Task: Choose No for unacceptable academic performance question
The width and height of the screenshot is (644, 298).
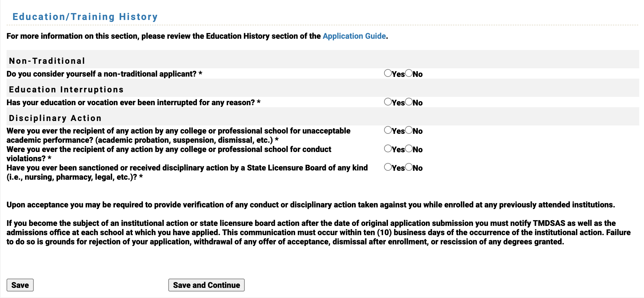Action: pos(408,131)
